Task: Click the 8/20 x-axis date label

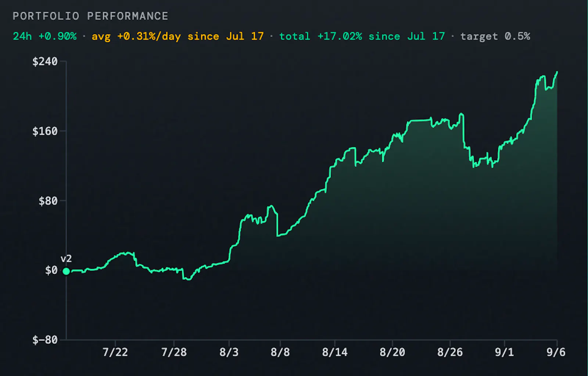Action: pos(392,352)
